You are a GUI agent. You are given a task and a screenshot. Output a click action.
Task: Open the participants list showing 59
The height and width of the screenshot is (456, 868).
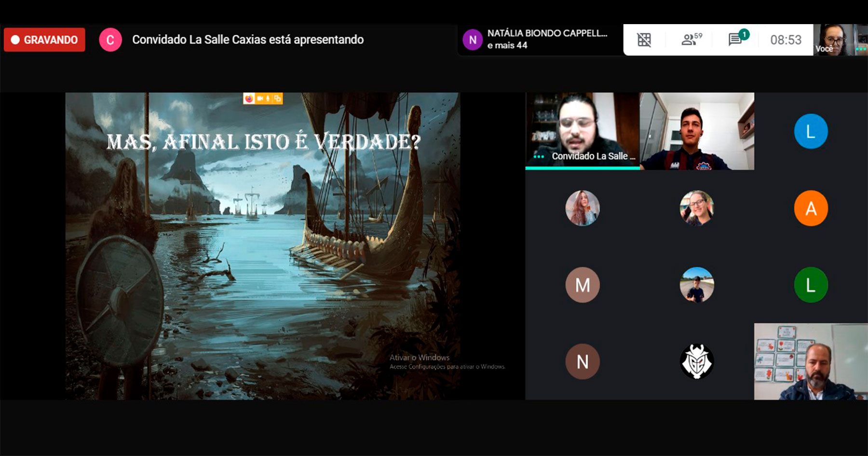pyautogui.click(x=692, y=39)
